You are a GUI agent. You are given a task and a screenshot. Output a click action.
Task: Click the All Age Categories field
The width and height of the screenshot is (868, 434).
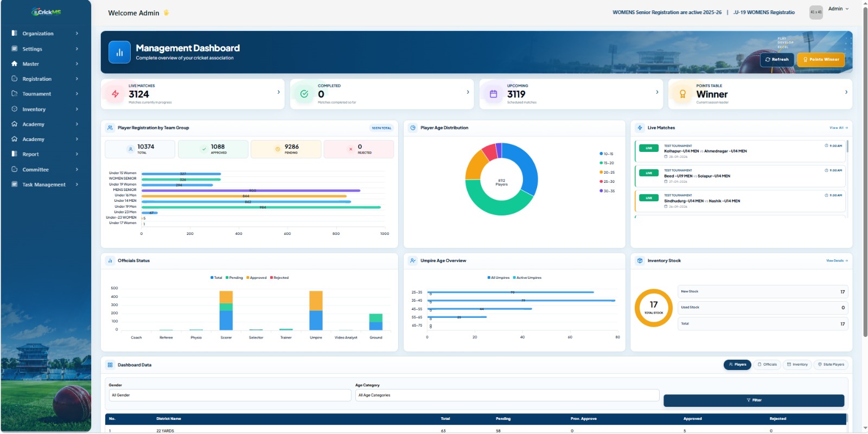(507, 395)
